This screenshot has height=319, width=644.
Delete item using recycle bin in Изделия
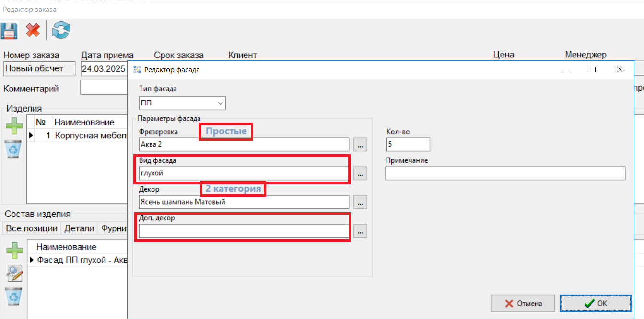[x=14, y=149]
